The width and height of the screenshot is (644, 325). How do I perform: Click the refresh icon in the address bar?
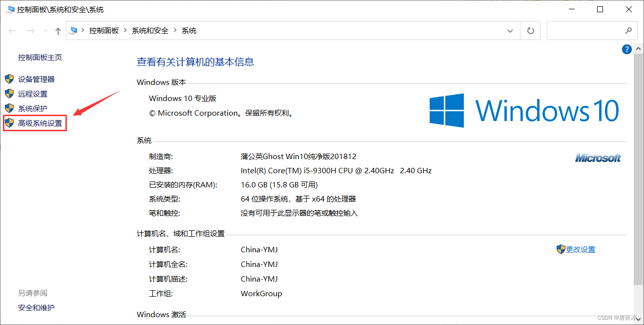click(x=530, y=30)
